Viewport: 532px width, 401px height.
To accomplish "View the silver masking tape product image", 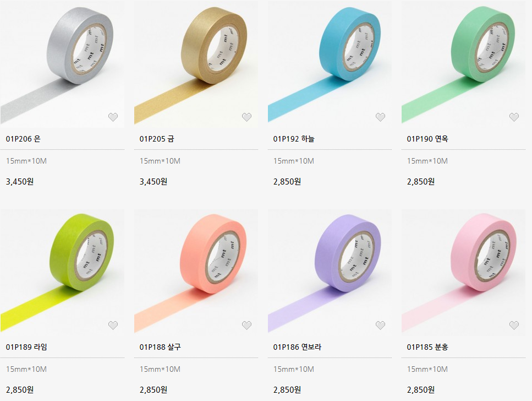I will coord(62,64).
